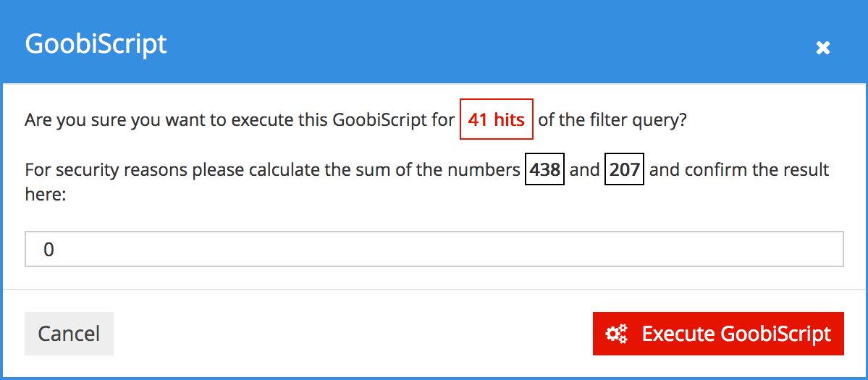Image resolution: width=868 pixels, height=380 pixels.
Task: Click the GoobiScript dialog title
Action: pos(96,43)
